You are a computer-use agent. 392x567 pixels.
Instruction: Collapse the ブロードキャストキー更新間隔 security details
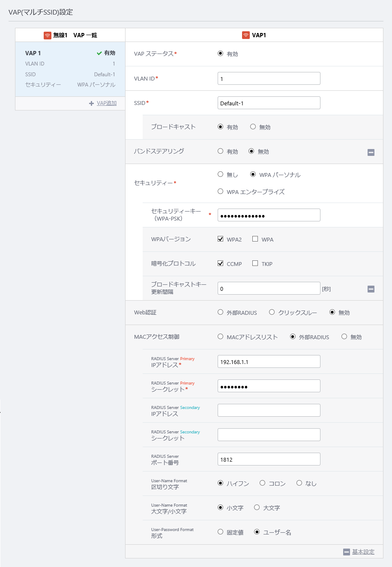click(371, 289)
